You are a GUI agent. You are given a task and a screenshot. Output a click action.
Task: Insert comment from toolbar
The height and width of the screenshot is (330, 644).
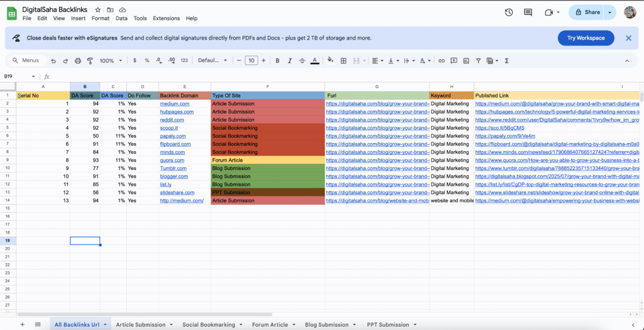click(x=454, y=60)
